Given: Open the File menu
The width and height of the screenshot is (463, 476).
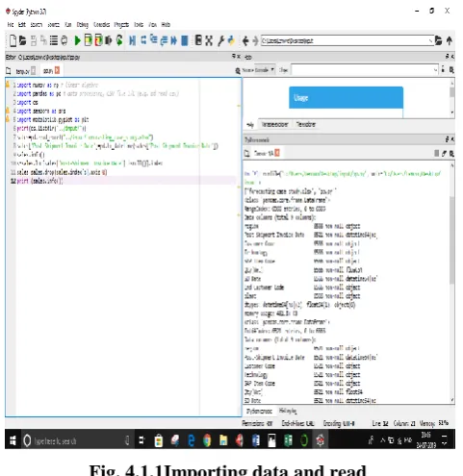Looking at the screenshot, I should click(x=11, y=24).
